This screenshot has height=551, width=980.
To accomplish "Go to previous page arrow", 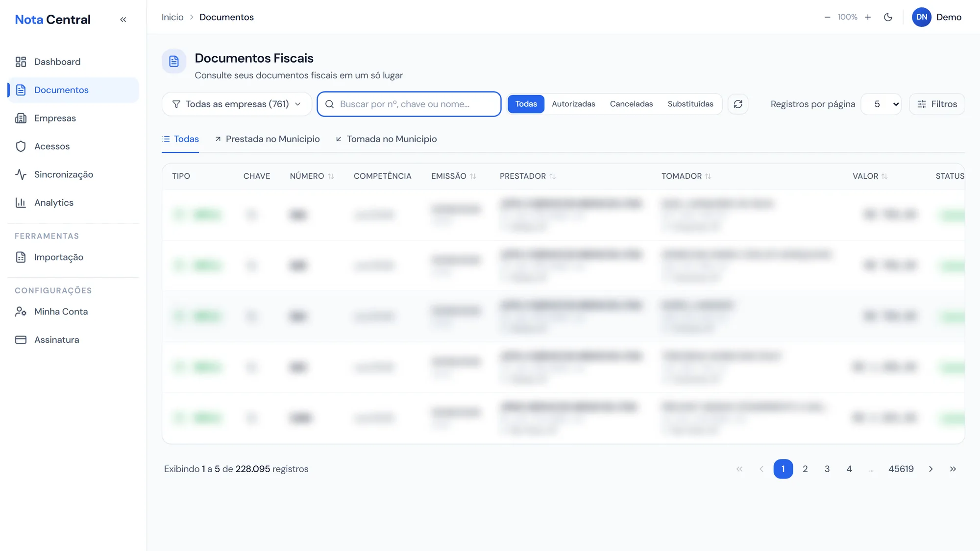I will (761, 469).
